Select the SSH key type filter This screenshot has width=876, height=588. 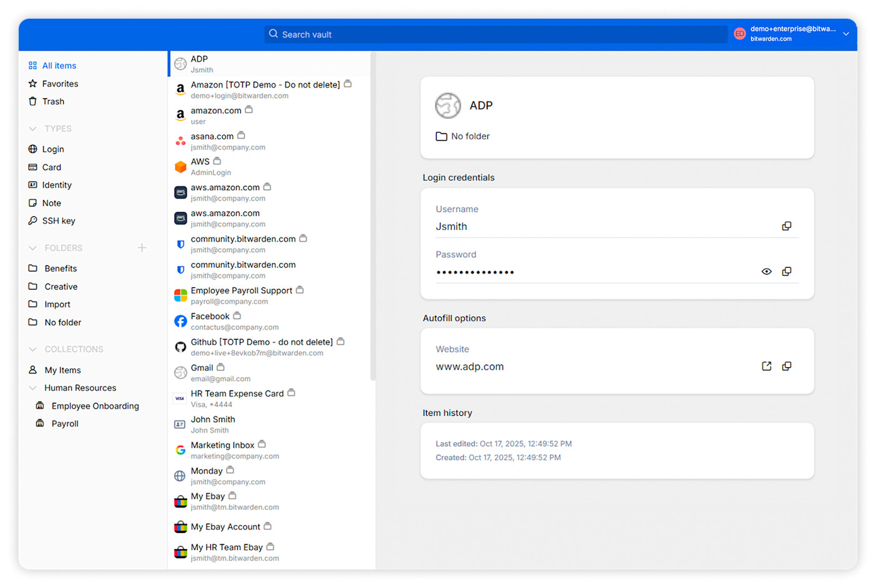click(58, 220)
